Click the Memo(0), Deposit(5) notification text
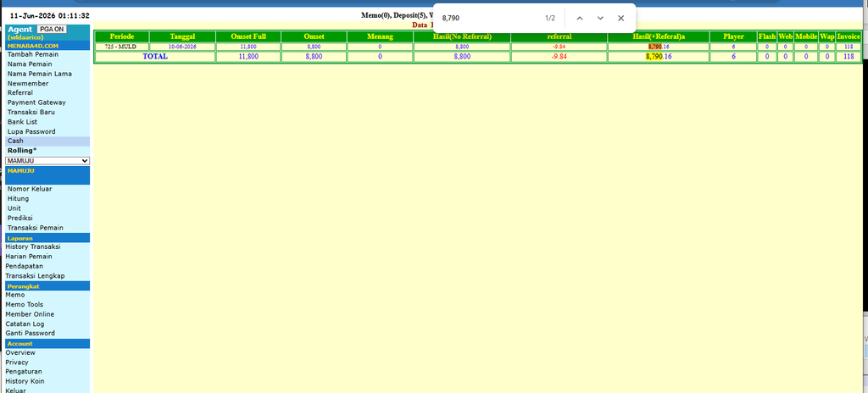868x393 pixels. (x=397, y=15)
